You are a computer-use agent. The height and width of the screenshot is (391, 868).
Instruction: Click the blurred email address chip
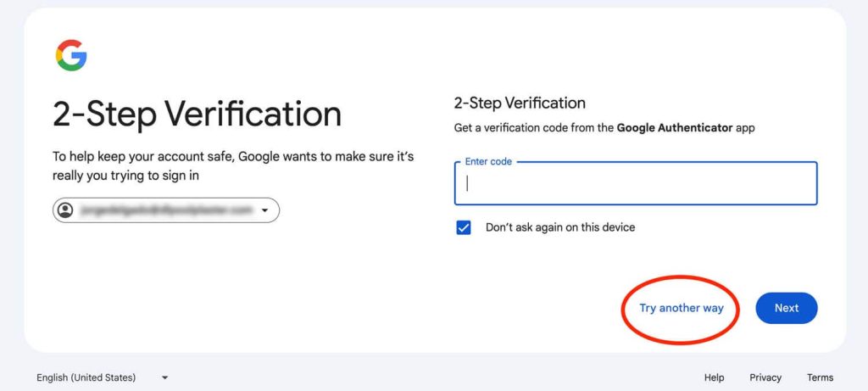tap(166, 210)
